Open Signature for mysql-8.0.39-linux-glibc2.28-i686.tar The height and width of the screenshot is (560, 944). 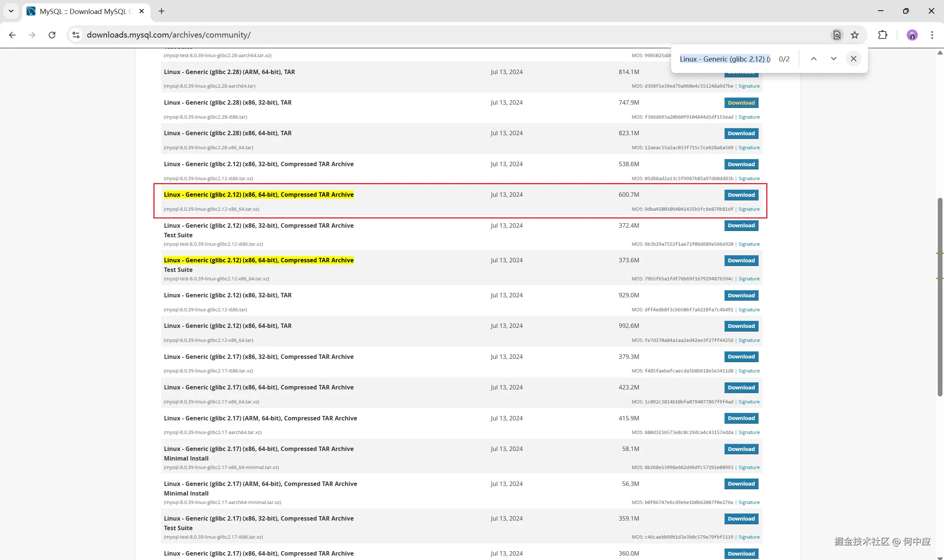coord(749,117)
